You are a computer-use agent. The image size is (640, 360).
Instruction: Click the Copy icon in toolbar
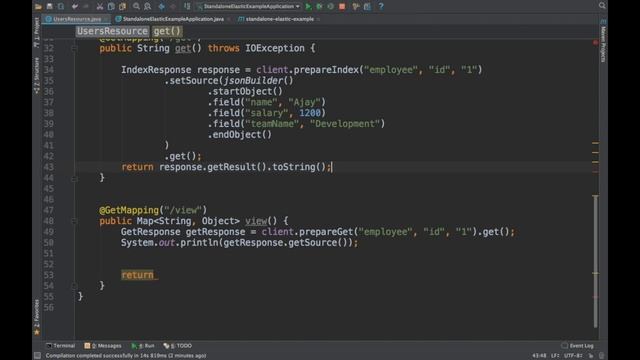point(111,6)
